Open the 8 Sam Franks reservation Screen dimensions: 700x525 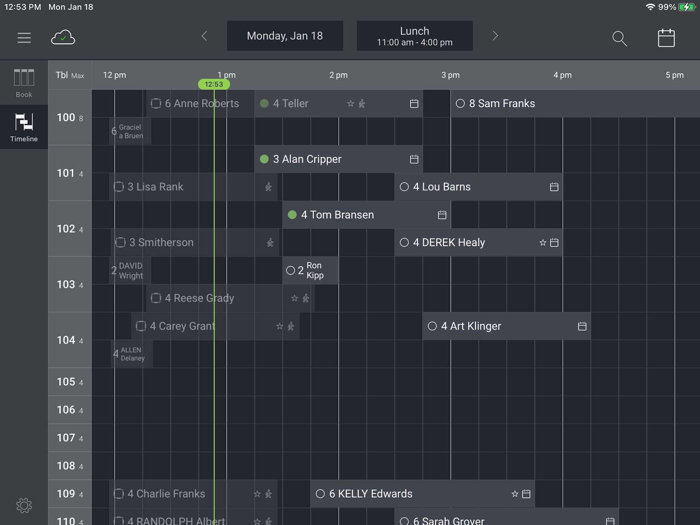[575, 104]
